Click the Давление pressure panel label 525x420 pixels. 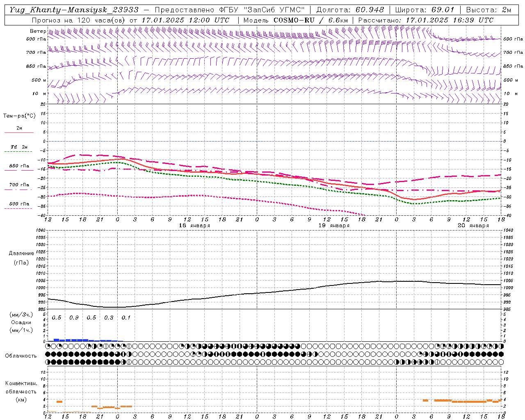tap(21, 253)
